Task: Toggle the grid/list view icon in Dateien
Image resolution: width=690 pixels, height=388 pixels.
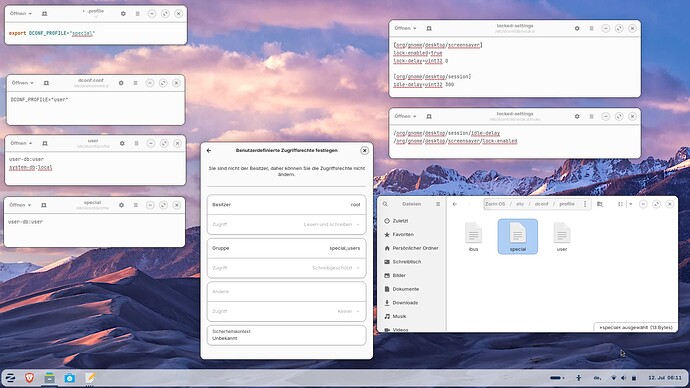Action: [x=620, y=204]
